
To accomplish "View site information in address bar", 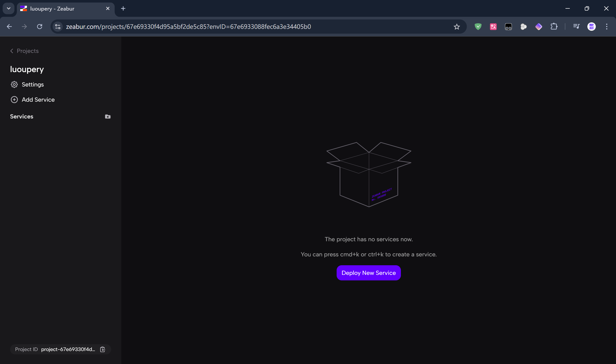I will pos(58,26).
